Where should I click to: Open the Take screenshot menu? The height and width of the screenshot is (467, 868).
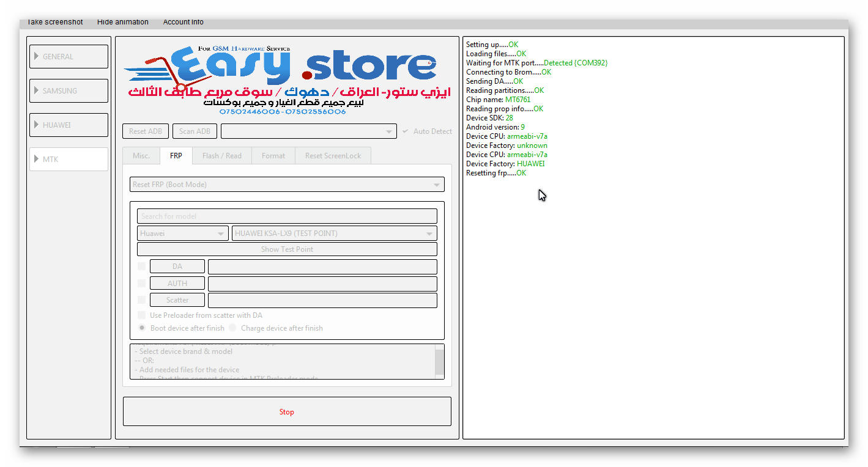[x=54, y=22]
